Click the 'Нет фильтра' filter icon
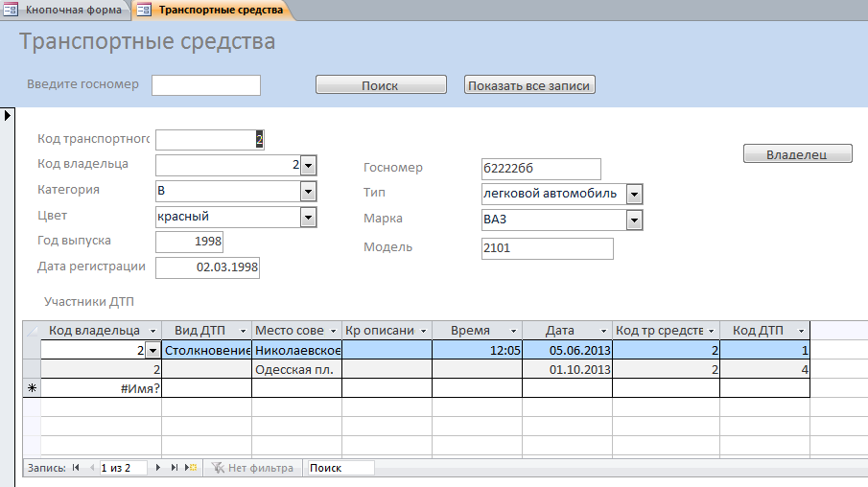This screenshot has height=487, width=868. click(218, 468)
